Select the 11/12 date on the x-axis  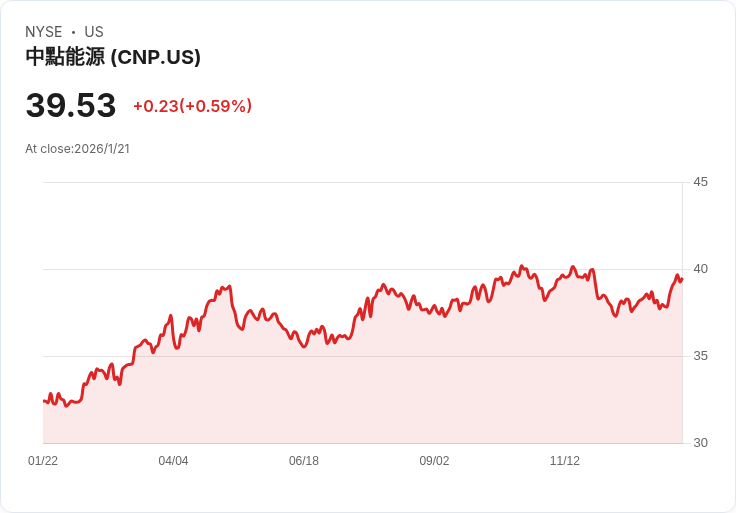click(x=565, y=461)
